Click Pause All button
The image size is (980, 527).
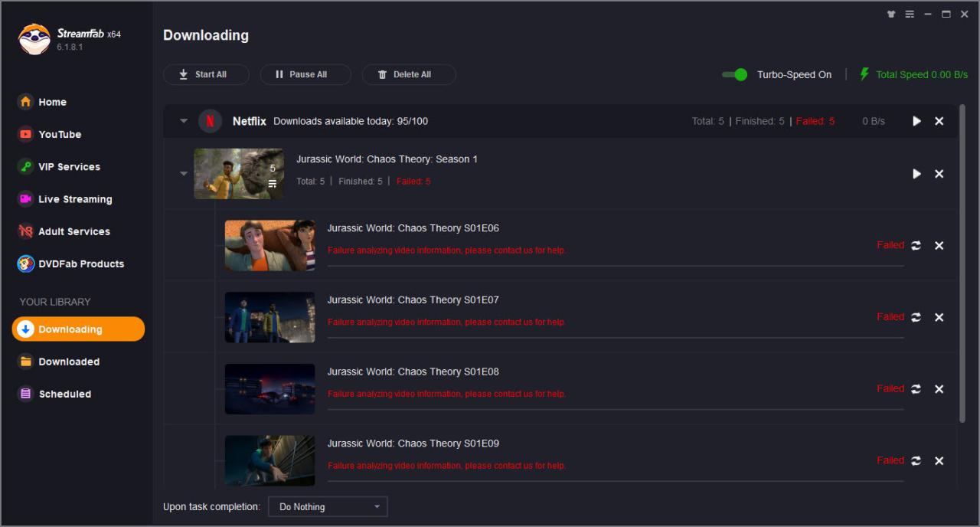305,74
